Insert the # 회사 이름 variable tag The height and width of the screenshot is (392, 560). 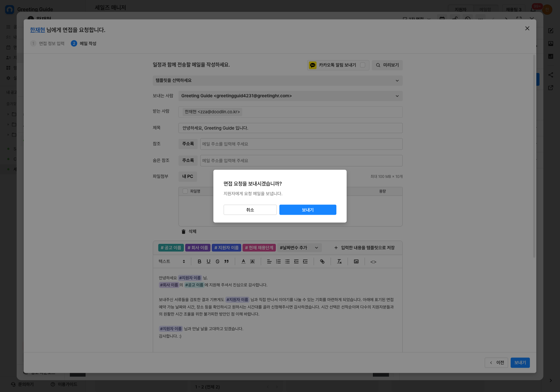click(x=198, y=248)
